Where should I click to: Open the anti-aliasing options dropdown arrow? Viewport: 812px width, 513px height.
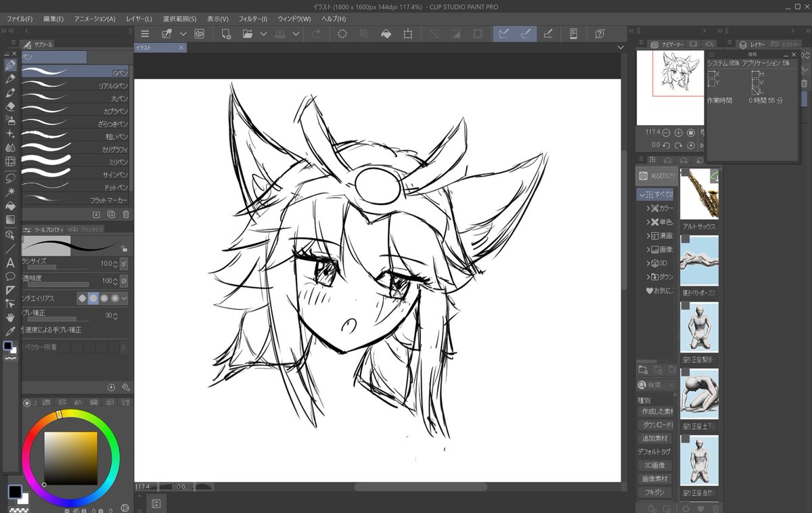pyautogui.click(x=125, y=298)
